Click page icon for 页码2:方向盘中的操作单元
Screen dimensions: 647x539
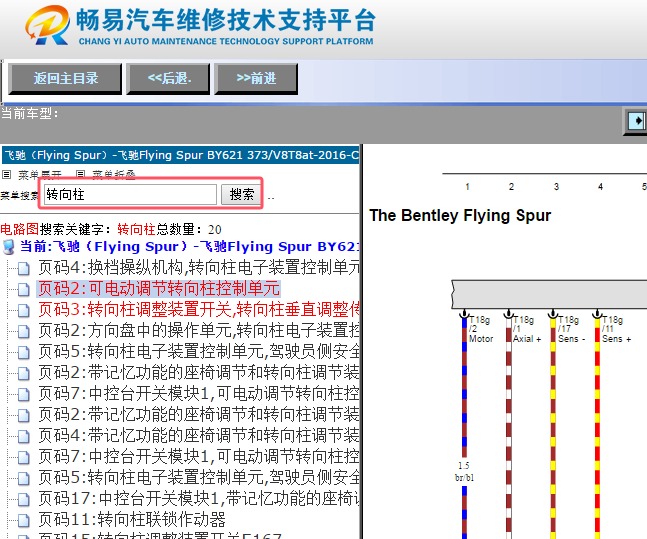pos(24,331)
